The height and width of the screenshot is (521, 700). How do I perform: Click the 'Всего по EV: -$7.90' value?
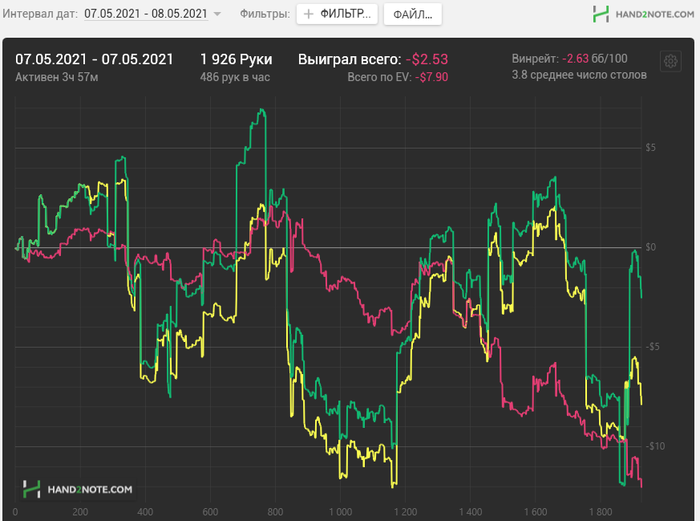tap(398, 77)
